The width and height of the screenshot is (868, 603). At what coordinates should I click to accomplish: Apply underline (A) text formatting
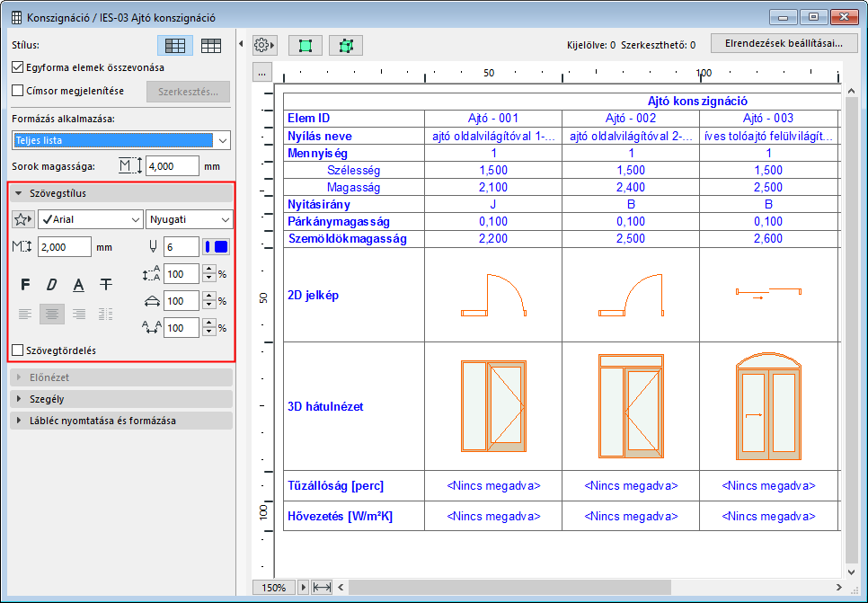coord(79,285)
